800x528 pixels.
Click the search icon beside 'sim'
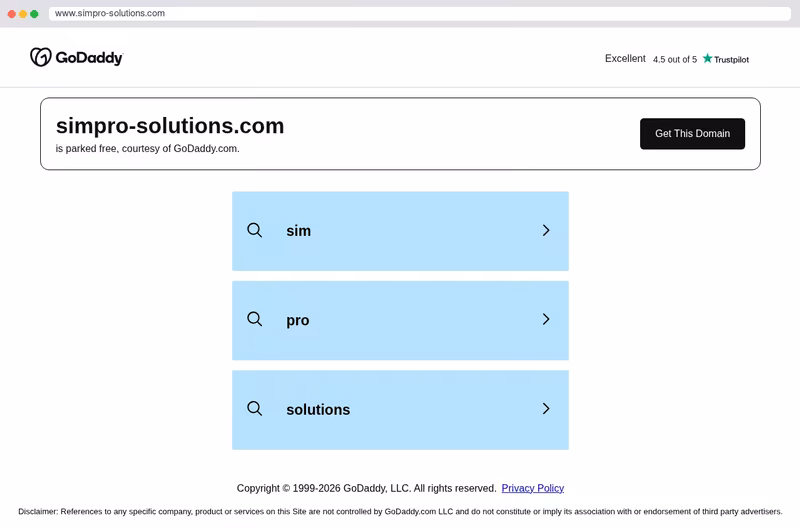tap(255, 230)
